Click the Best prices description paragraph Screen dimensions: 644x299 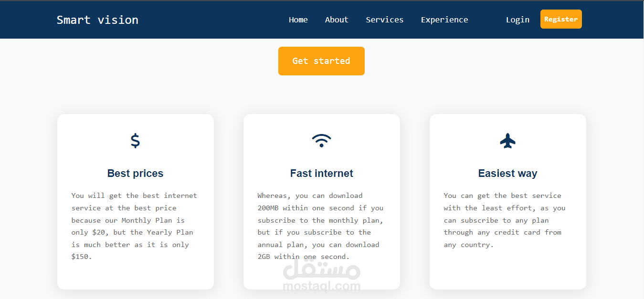[135, 226]
